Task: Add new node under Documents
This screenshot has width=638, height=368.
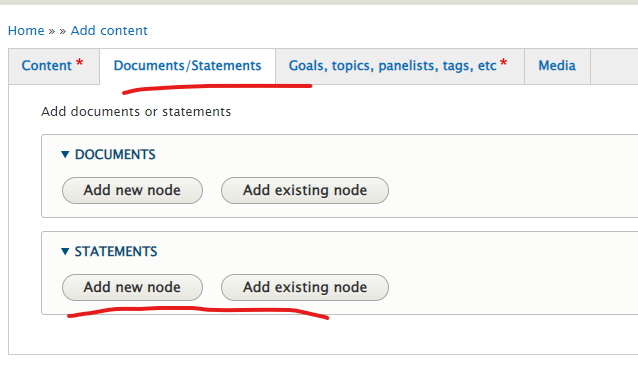Action: pyautogui.click(x=132, y=191)
